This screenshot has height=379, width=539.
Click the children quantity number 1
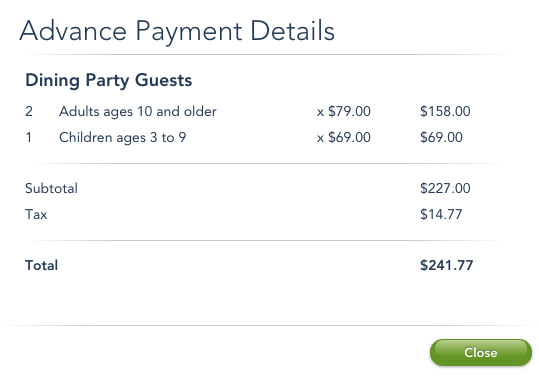[29, 137]
